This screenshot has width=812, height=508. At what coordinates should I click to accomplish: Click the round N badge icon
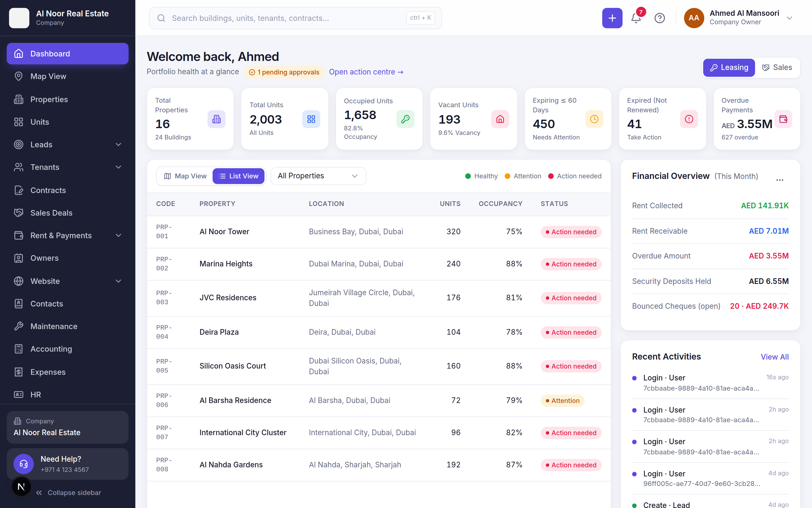(21, 487)
